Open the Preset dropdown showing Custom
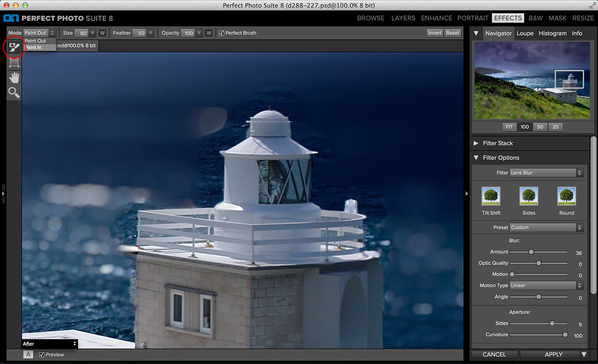 pyautogui.click(x=546, y=227)
